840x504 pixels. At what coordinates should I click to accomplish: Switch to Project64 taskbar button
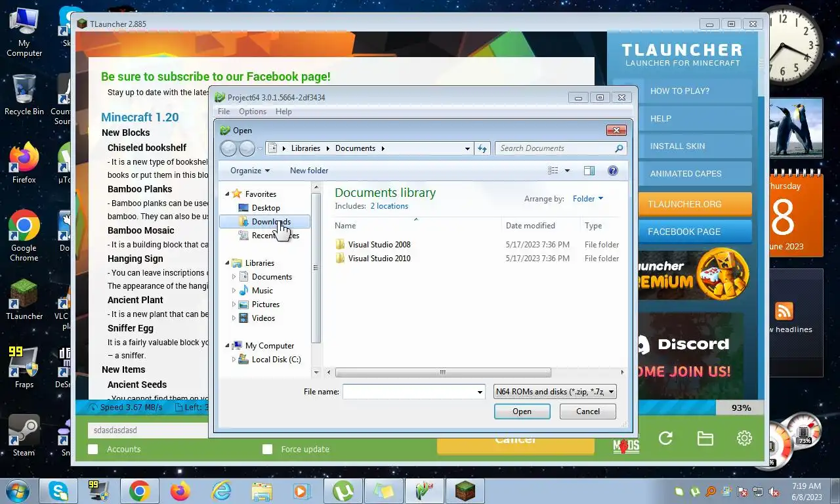425,491
